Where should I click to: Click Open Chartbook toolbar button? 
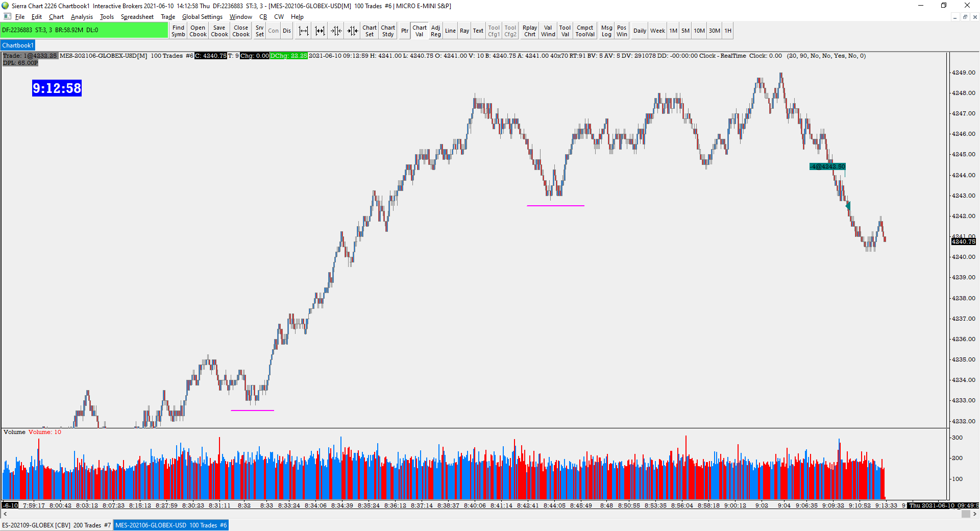[x=198, y=31]
